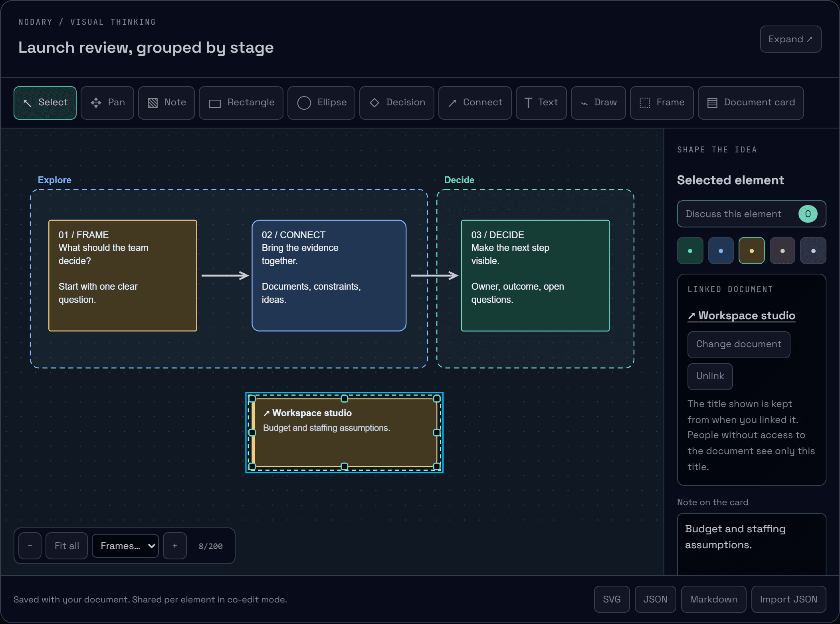Click the Workspace studio card on canvas
840x624 pixels.
click(x=345, y=432)
